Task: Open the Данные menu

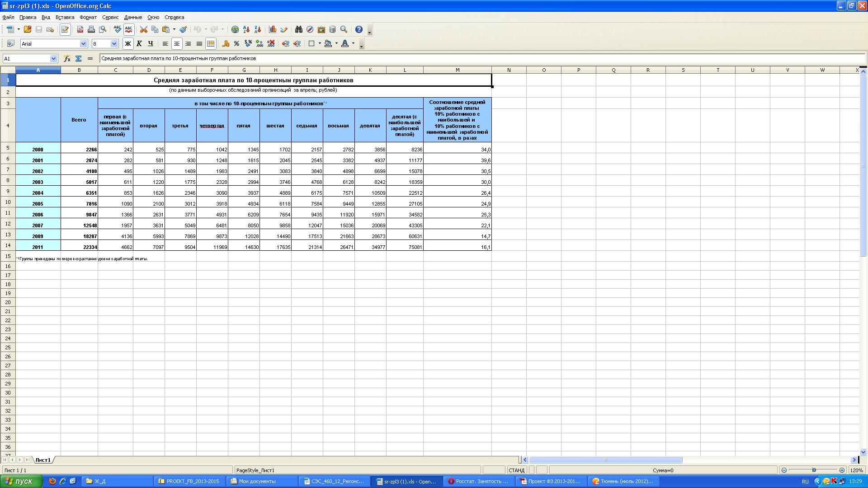Action: pyautogui.click(x=133, y=17)
